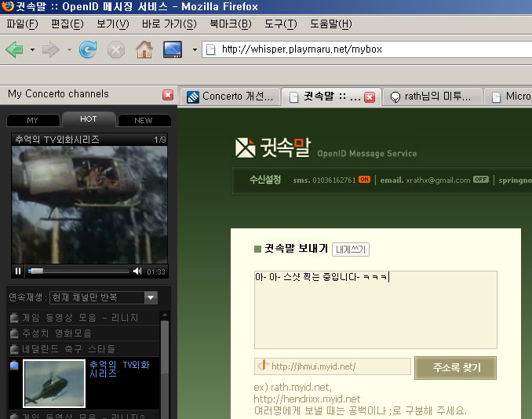Screen dimensions: 532x419
Task: Pause the video in Concerto player
Action: [18, 271]
